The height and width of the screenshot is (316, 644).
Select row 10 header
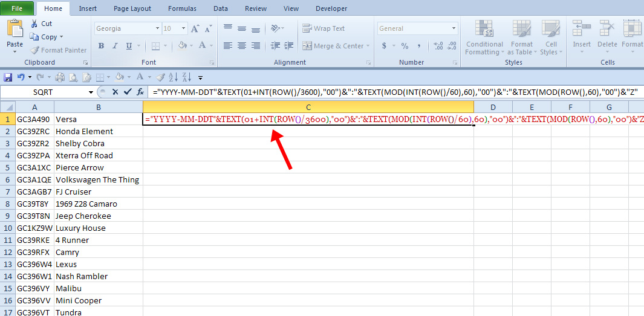8,228
